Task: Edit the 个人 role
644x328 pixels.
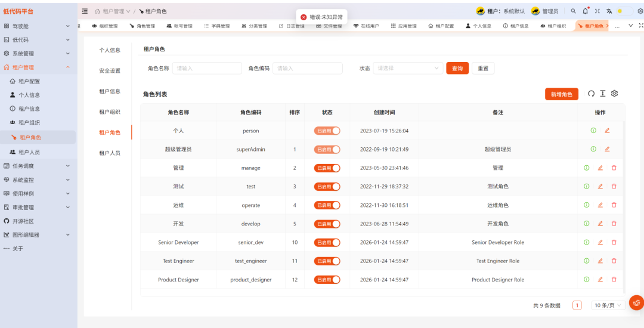Action: 607,131
